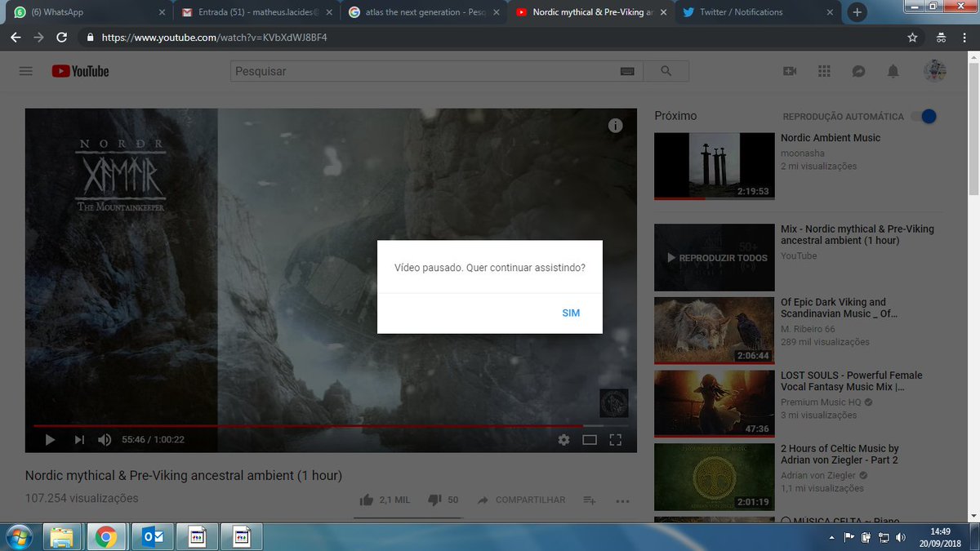Click the search magnifier button
Image resolution: width=980 pixels, height=551 pixels.
point(666,71)
